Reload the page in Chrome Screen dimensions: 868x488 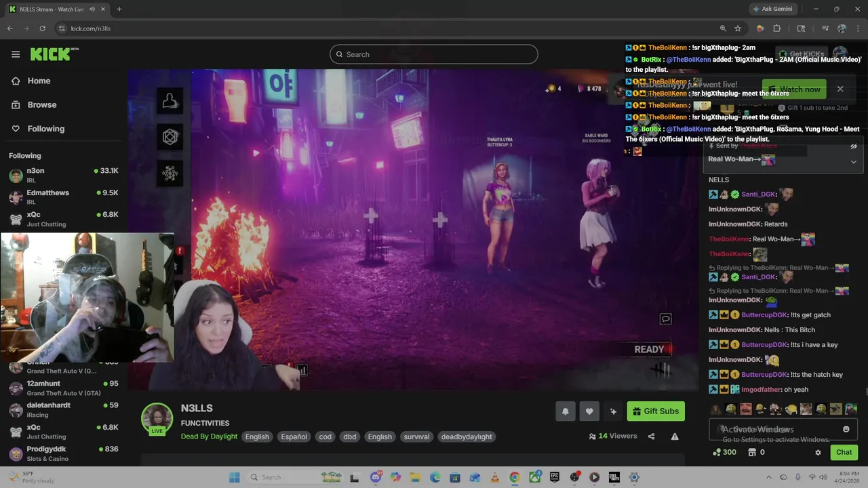(42, 28)
